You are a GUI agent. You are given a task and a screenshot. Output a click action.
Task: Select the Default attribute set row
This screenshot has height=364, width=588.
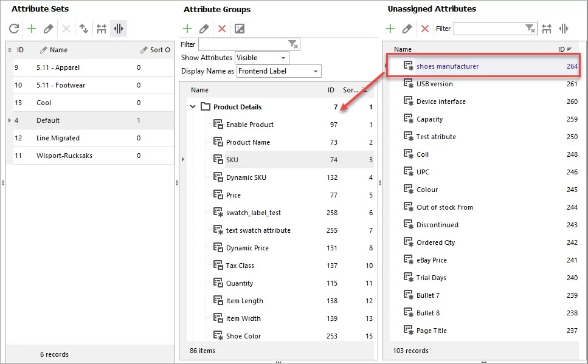coord(94,120)
